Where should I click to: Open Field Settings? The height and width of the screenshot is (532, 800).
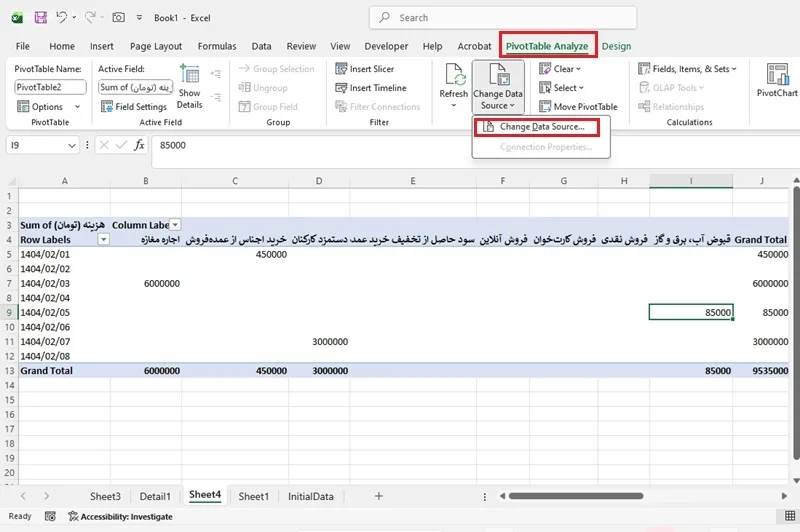click(134, 107)
